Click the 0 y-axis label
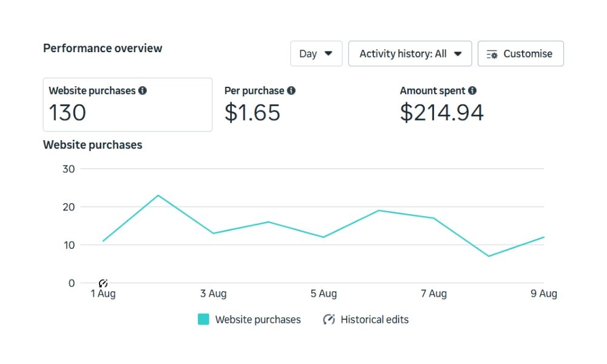 [x=72, y=283]
